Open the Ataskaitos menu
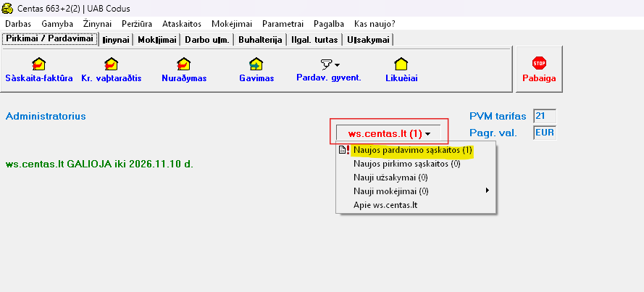Viewport: 644px width, 292px height. (x=182, y=24)
